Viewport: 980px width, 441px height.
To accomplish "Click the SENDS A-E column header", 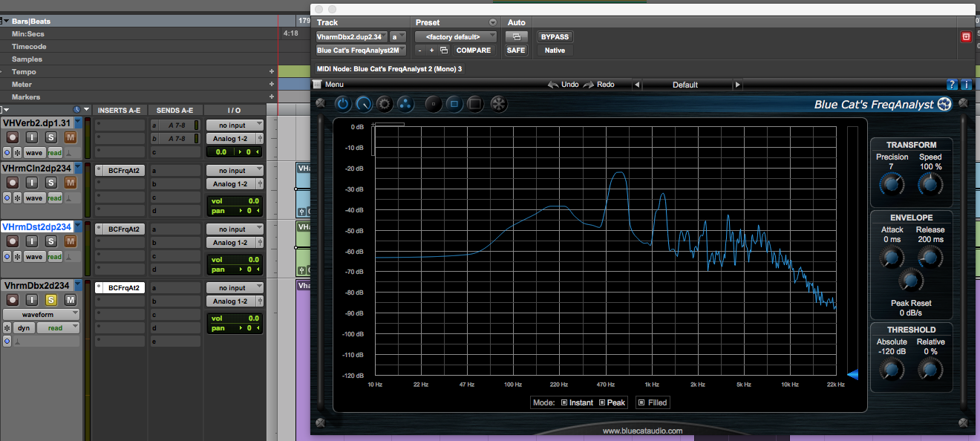I will pos(175,110).
